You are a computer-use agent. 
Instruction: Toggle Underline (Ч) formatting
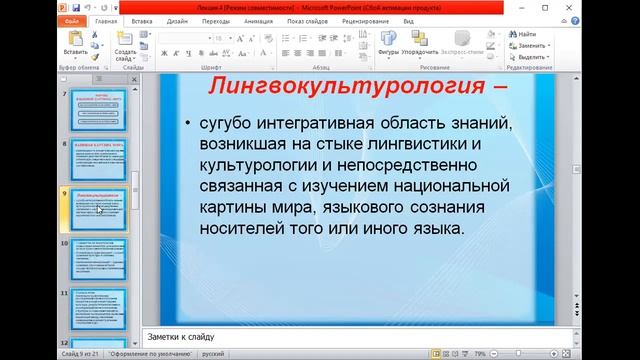188,53
